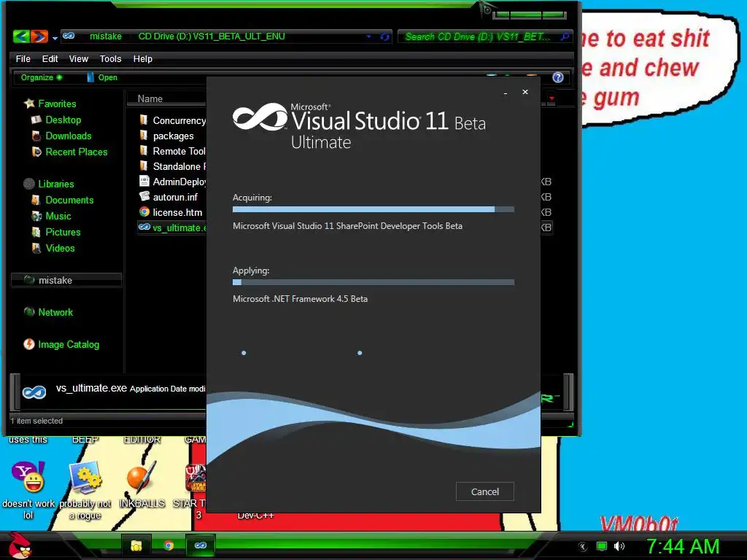Screen dimensions: 747x560
Task: Click the search magnifier icon
Action: tap(565, 36)
